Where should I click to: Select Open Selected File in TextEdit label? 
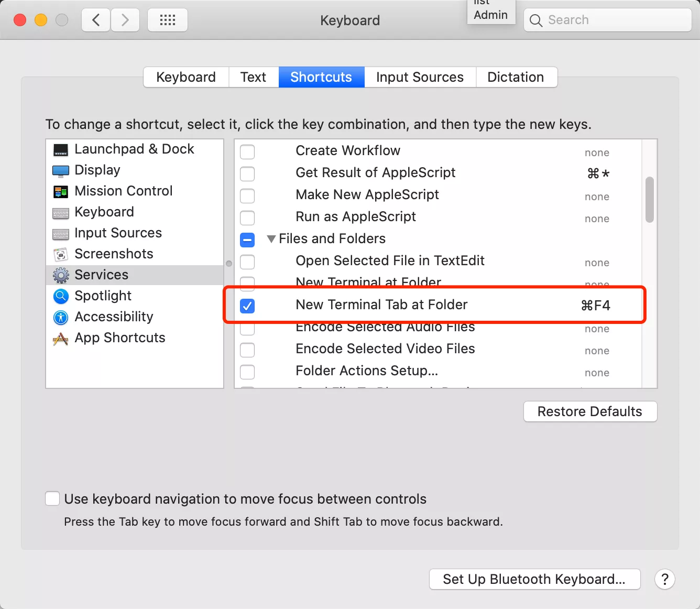tap(390, 261)
